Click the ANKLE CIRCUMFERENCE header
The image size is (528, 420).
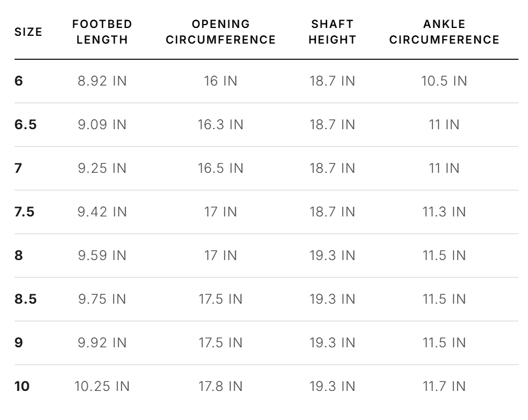pos(444,32)
